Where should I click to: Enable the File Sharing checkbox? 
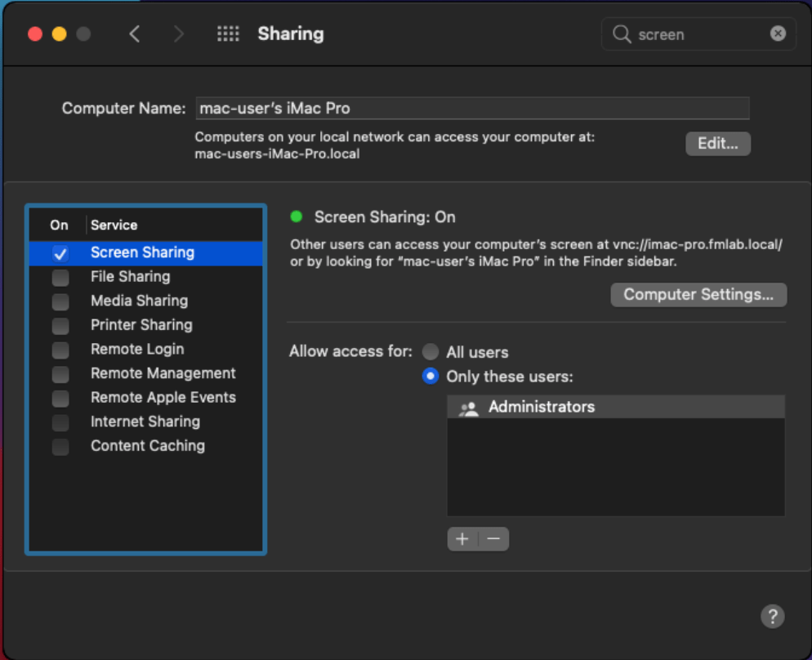coord(60,278)
